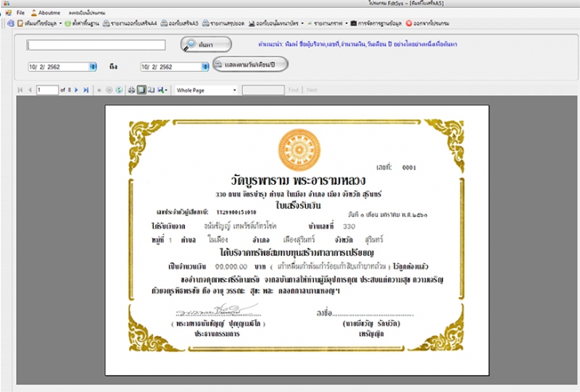Viewport: 580px width, 392px height.
Task: Go to the previous report page
Action: [x=29, y=90]
